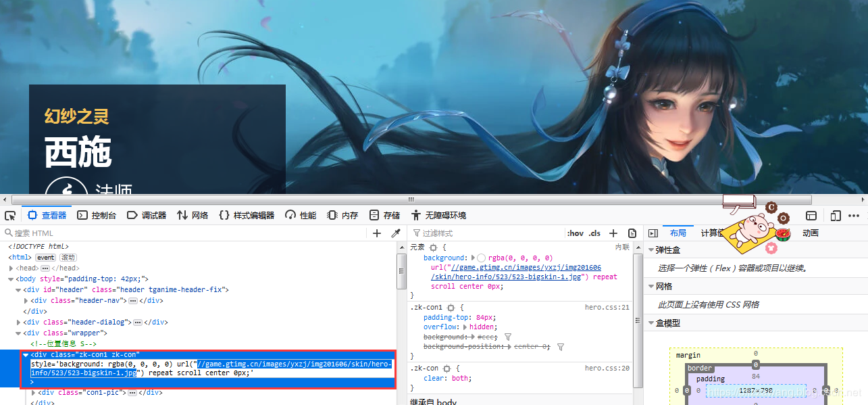Click the 滚动 scroll badge on html
This screenshot has width=868, height=405.
pos(68,258)
